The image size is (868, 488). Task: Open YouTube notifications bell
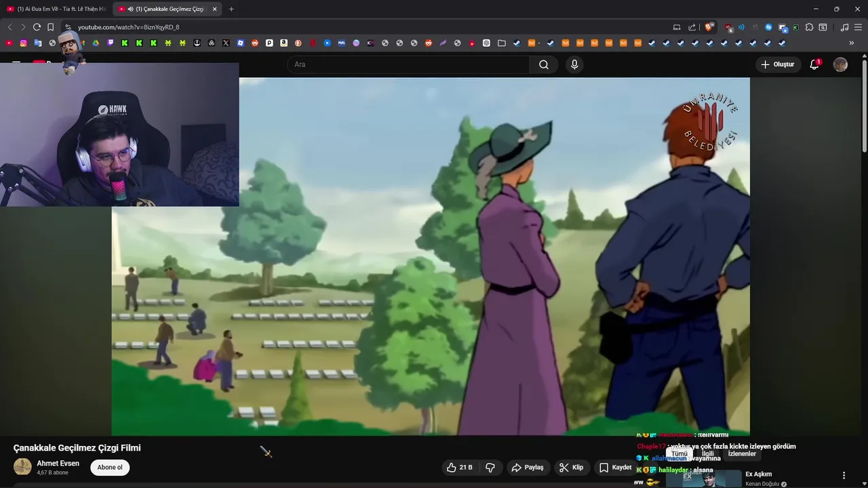click(x=814, y=64)
